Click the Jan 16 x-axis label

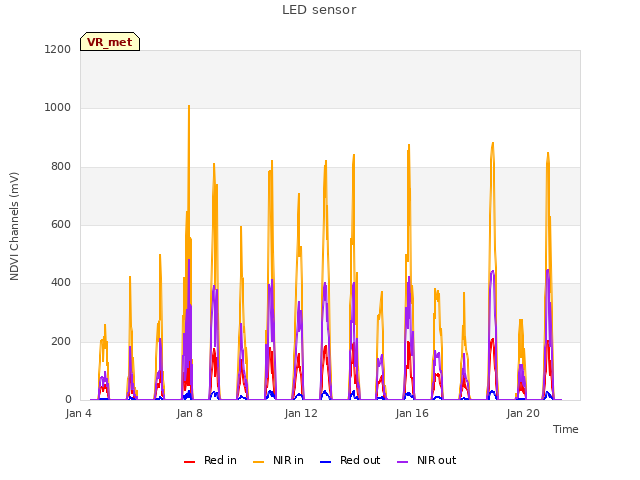412,413
